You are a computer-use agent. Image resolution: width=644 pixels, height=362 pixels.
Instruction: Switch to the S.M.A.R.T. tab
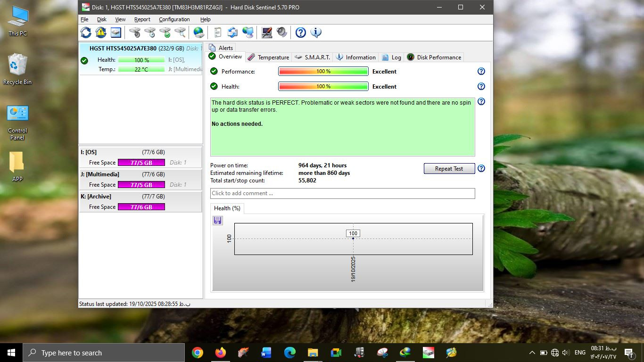pos(313,58)
